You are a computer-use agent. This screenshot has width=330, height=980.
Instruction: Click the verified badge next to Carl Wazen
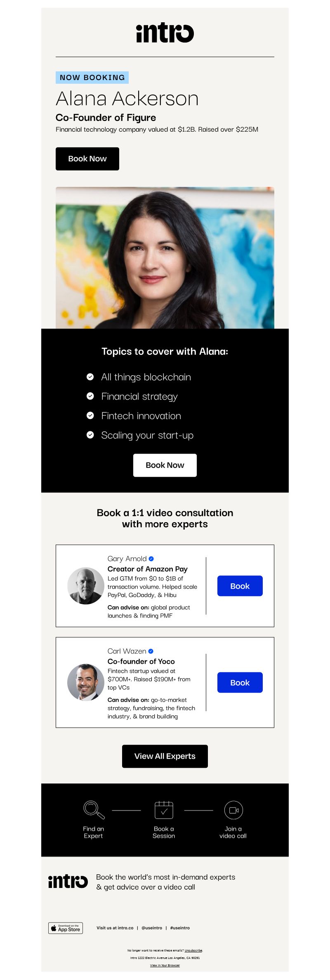[x=151, y=651]
